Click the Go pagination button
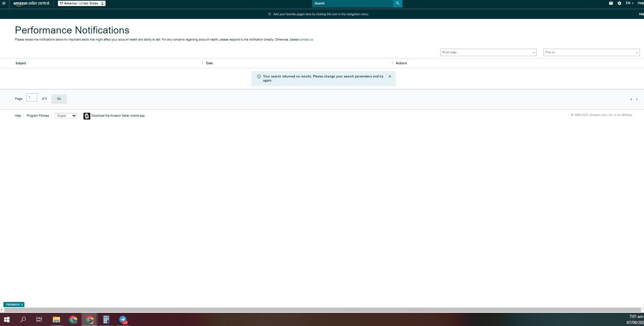The height and width of the screenshot is (326, 644). pos(59,99)
